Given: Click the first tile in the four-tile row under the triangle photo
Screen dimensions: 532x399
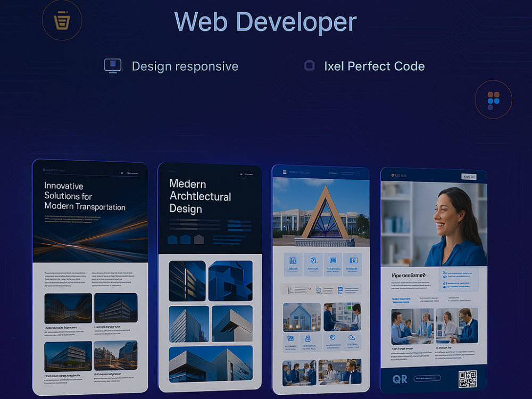Looking at the screenshot, I should tap(293, 264).
